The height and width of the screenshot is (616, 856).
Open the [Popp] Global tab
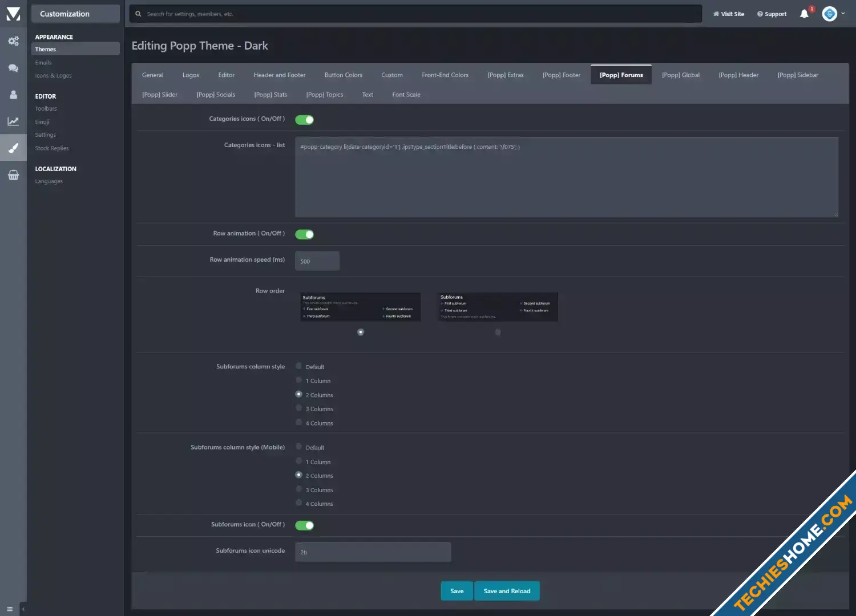tap(681, 75)
